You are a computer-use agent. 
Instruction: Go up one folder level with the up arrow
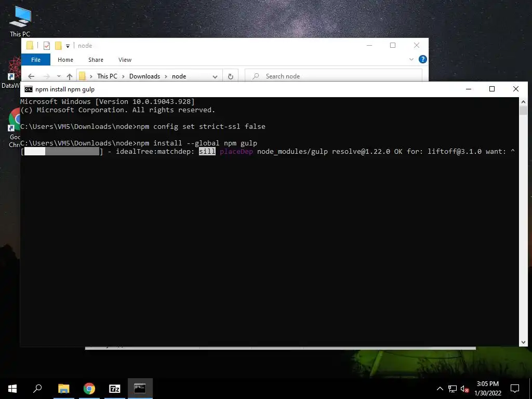tap(70, 76)
